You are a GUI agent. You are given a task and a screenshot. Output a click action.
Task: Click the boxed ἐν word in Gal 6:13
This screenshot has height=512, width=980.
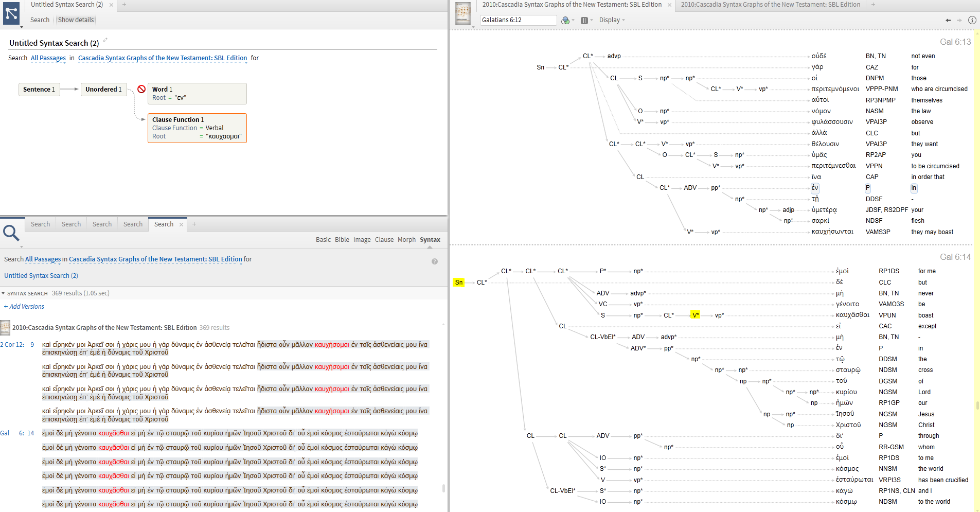pos(815,188)
